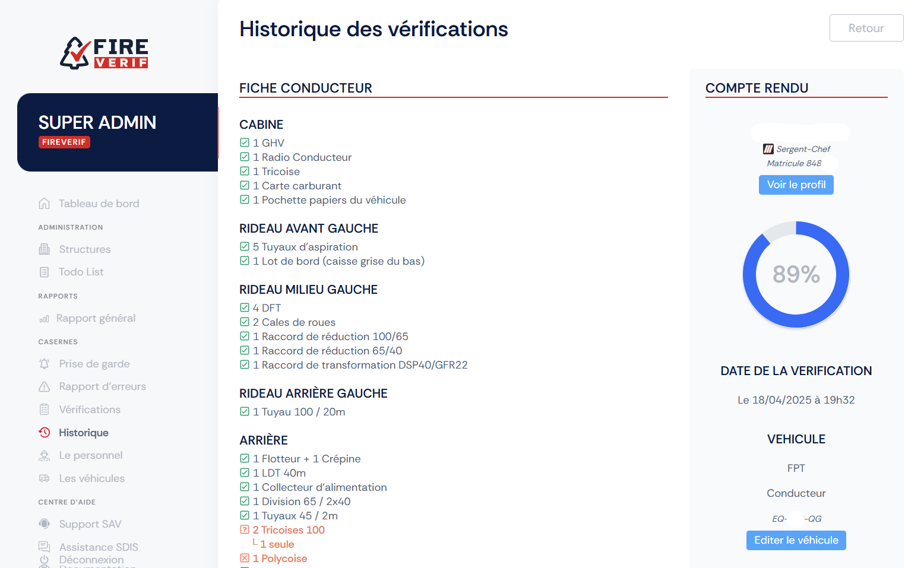Click the Todo List icon
924x568 pixels.
(x=45, y=272)
